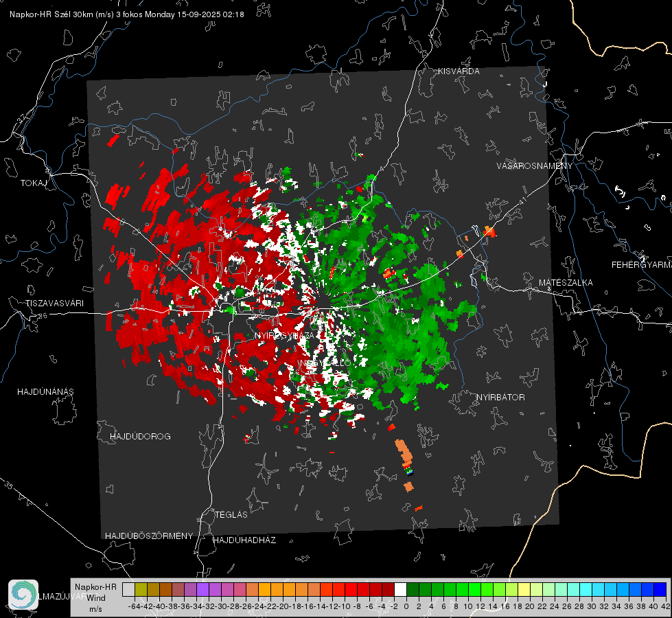Click the -64 value label in legend
This screenshot has height=618, width=672.
click(135, 606)
